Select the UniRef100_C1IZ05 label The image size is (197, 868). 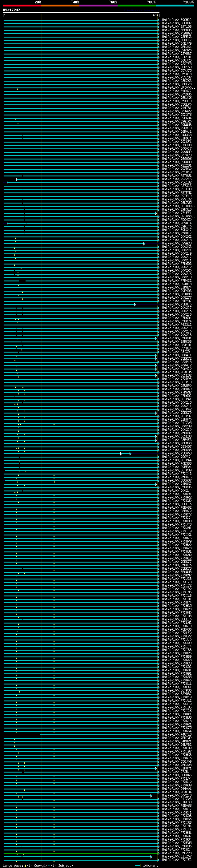point(177,423)
